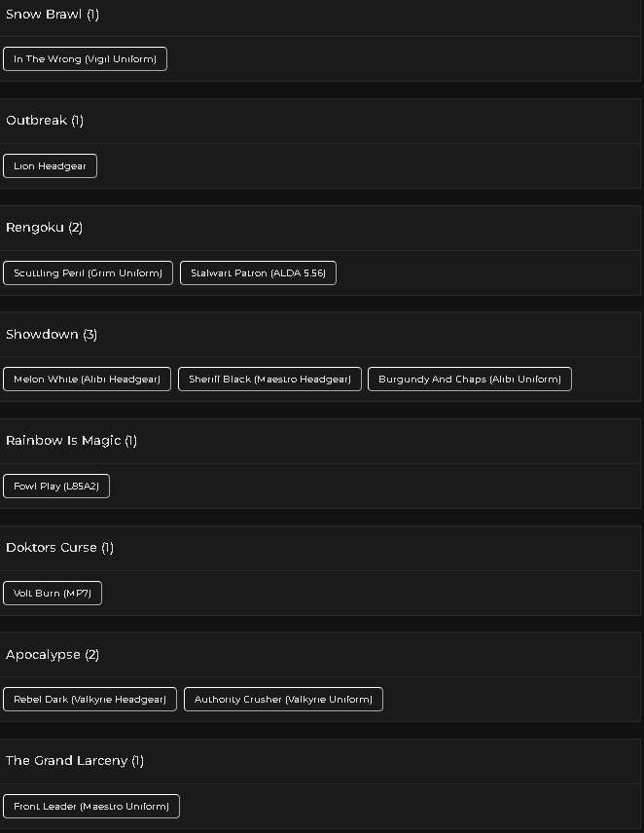Select Burgundy And Chaps (Alibi Uniform)

[470, 379]
